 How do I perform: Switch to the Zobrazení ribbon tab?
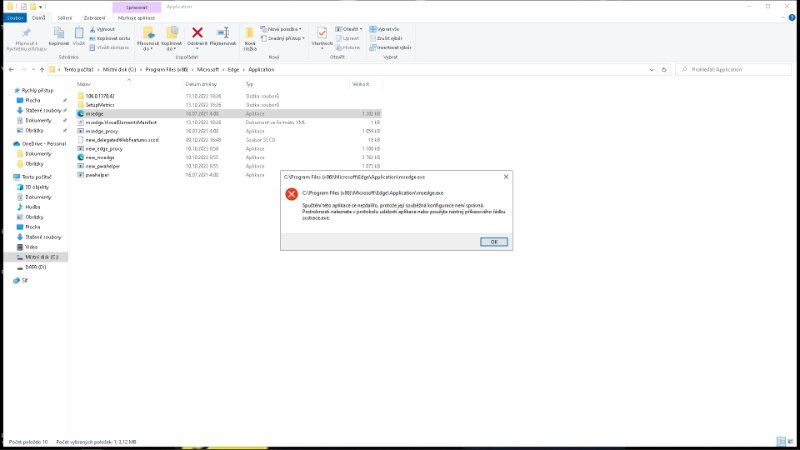coord(94,18)
